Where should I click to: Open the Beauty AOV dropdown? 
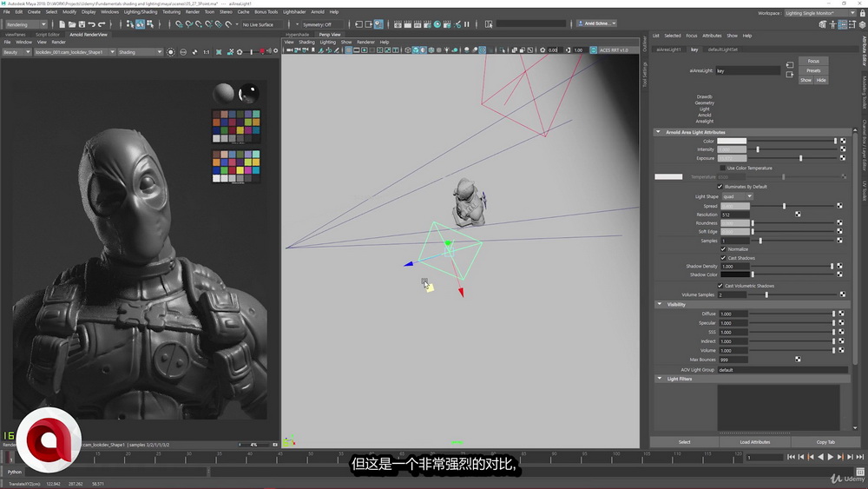16,52
